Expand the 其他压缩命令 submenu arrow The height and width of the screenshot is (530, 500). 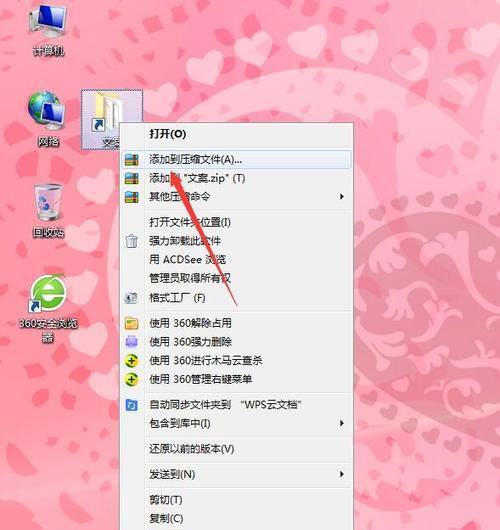pyautogui.click(x=342, y=196)
